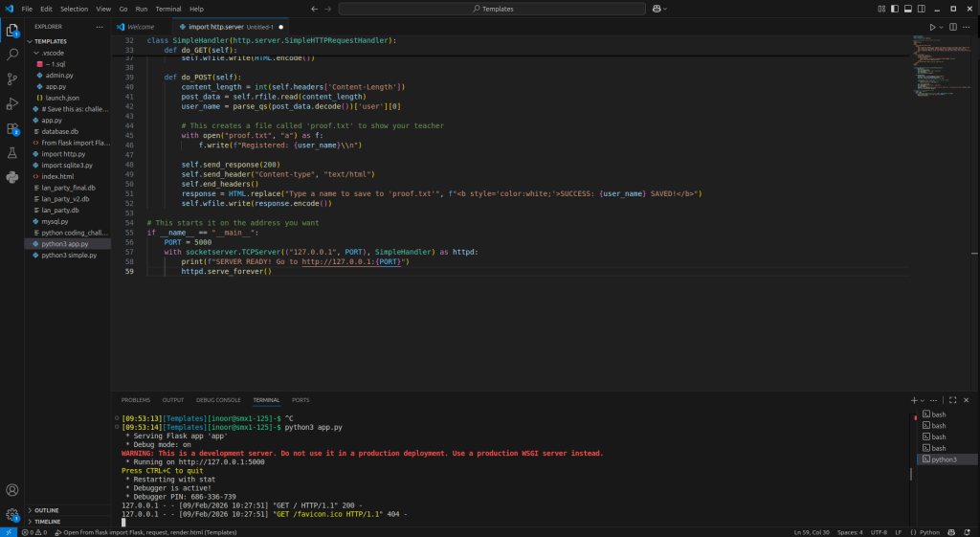This screenshot has width=980, height=537.
Task: Change the Spaces: 4 indentation setting
Action: (850, 531)
